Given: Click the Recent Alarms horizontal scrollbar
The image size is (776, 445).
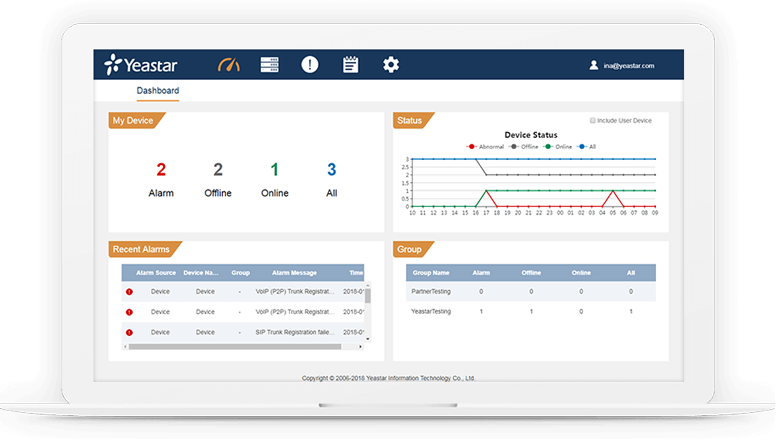Looking at the screenshot, I should (x=240, y=347).
